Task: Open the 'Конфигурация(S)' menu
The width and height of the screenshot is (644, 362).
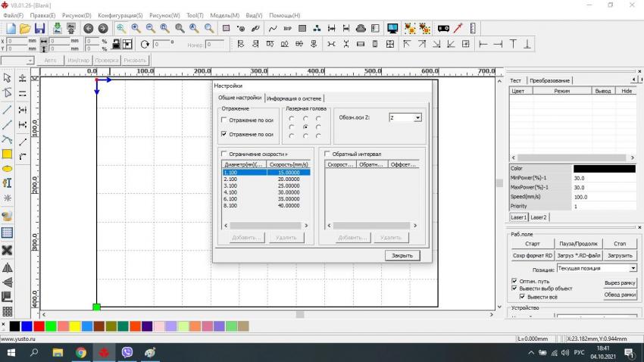Action: point(120,15)
